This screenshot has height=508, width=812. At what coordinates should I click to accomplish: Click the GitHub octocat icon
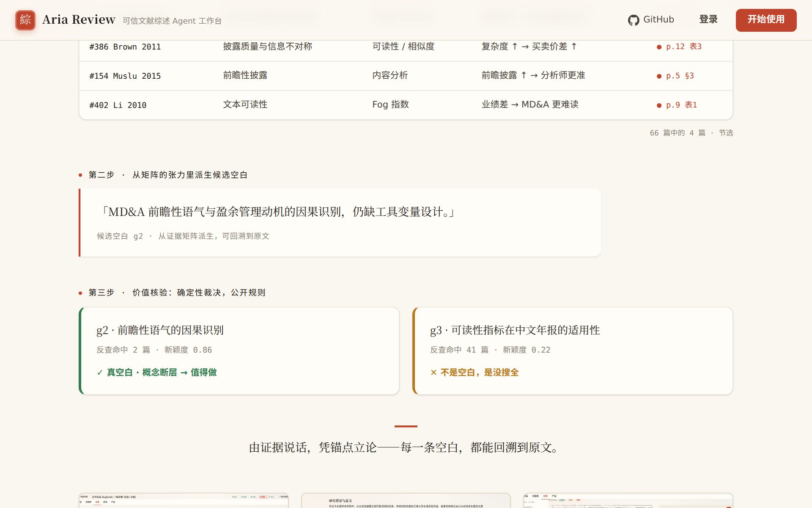(x=633, y=20)
